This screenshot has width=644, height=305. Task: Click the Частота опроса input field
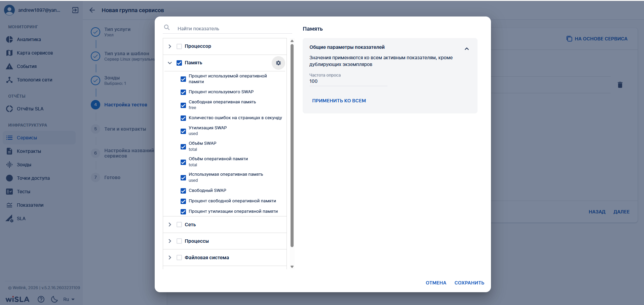[348, 81]
